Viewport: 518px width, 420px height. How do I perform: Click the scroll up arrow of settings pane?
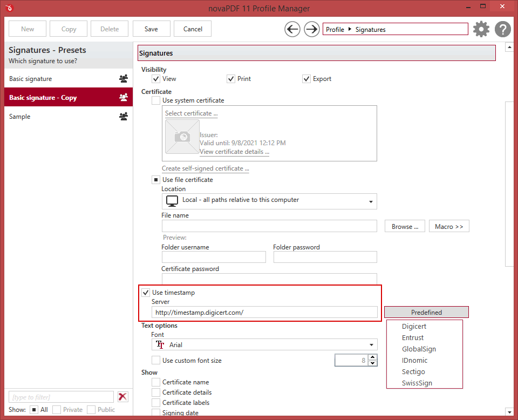click(x=509, y=48)
